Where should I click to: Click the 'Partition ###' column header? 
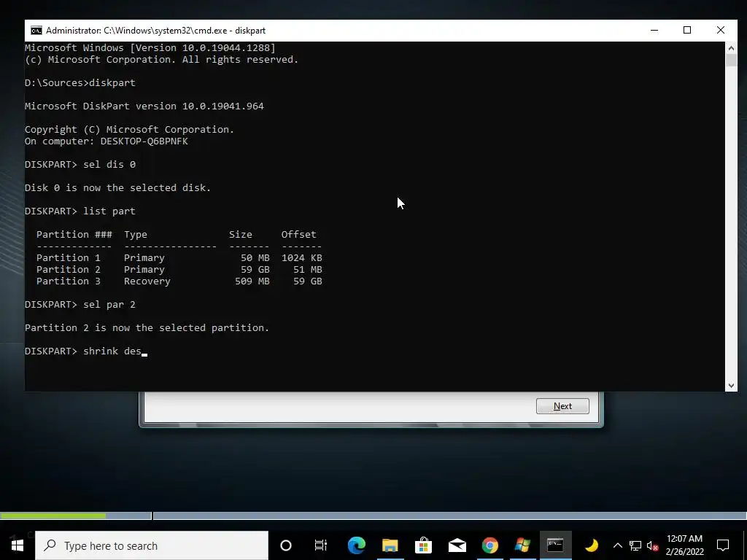coord(74,234)
